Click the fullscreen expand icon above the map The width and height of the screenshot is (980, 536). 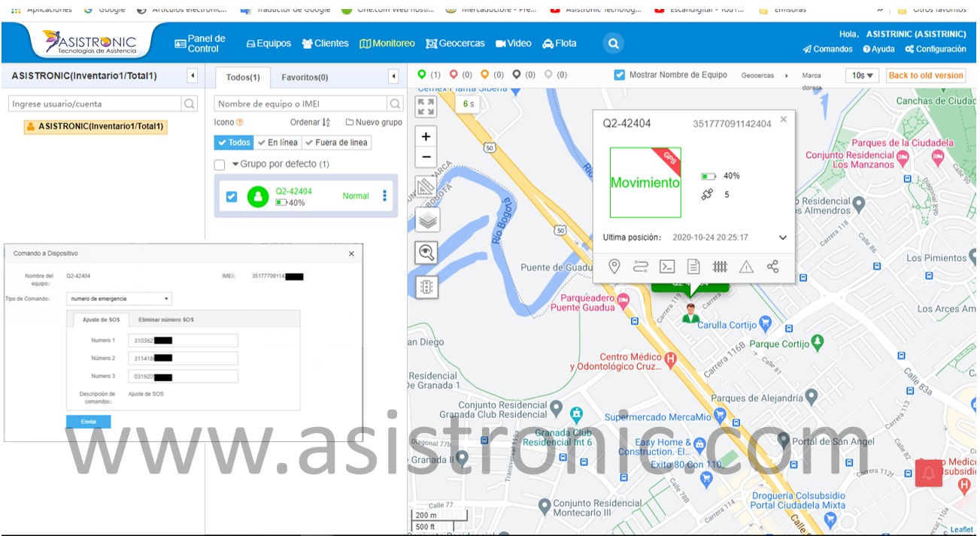426,106
